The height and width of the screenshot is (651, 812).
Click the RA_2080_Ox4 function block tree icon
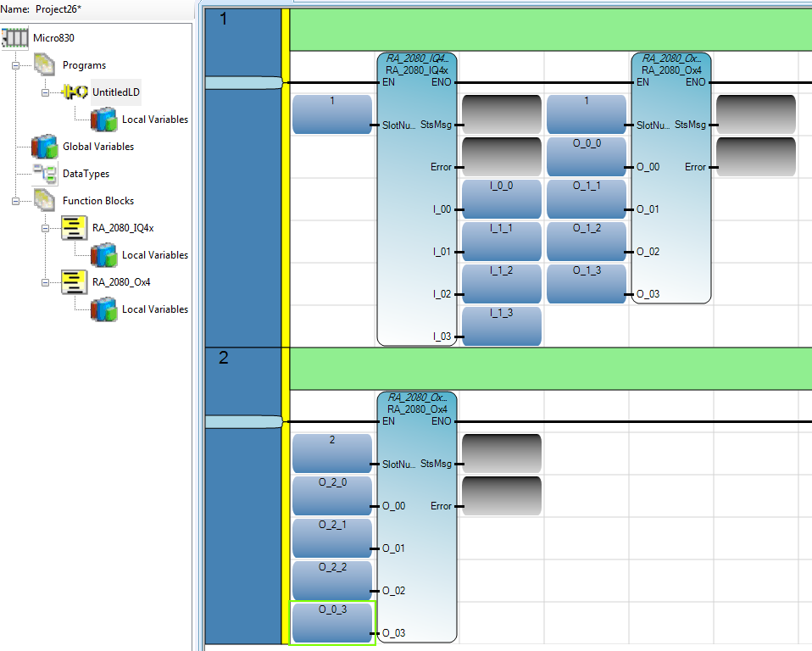click(74, 282)
